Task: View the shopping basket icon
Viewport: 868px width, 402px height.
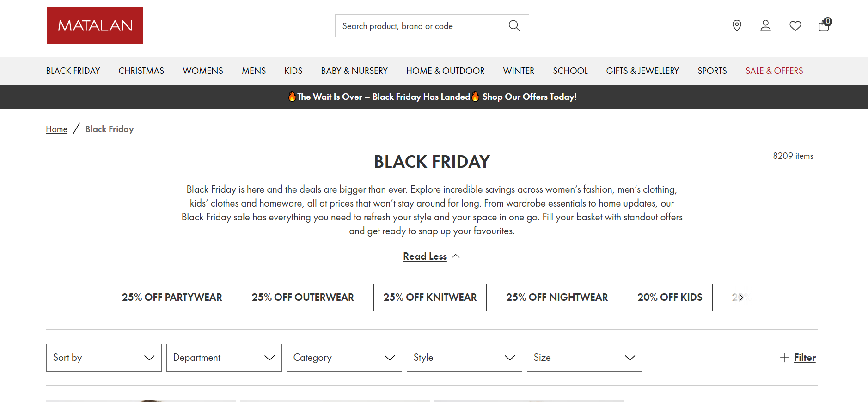Action: (x=824, y=26)
